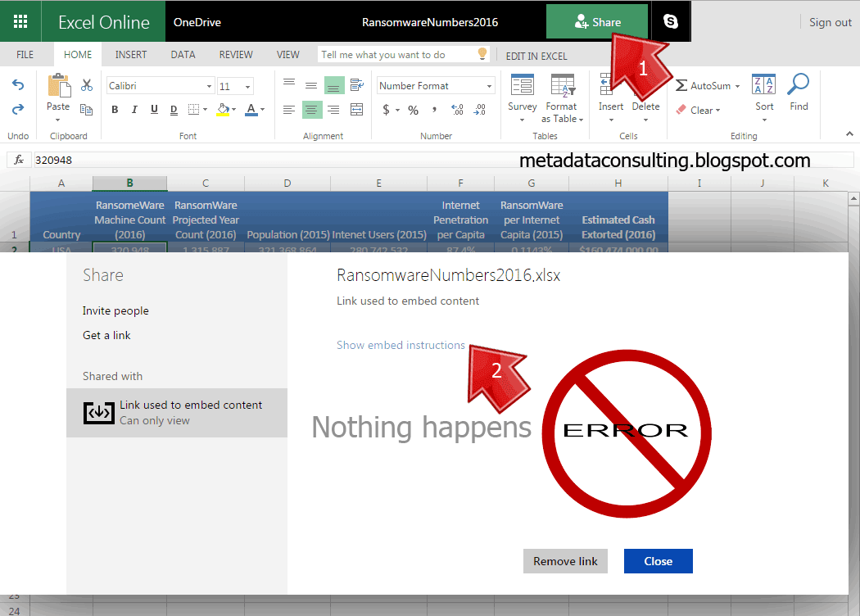Screen dimensions: 860x616
Task: Open Find with the magnifier icon
Action: (x=799, y=84)
